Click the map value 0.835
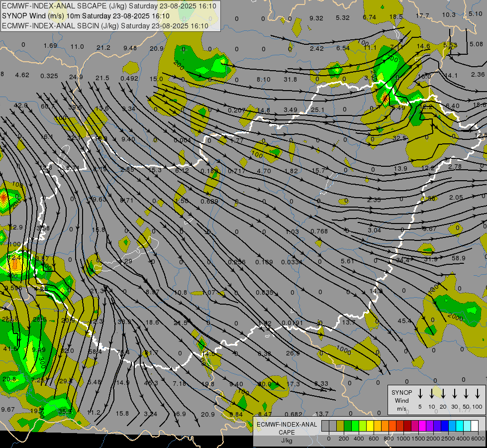 (265, 293)
